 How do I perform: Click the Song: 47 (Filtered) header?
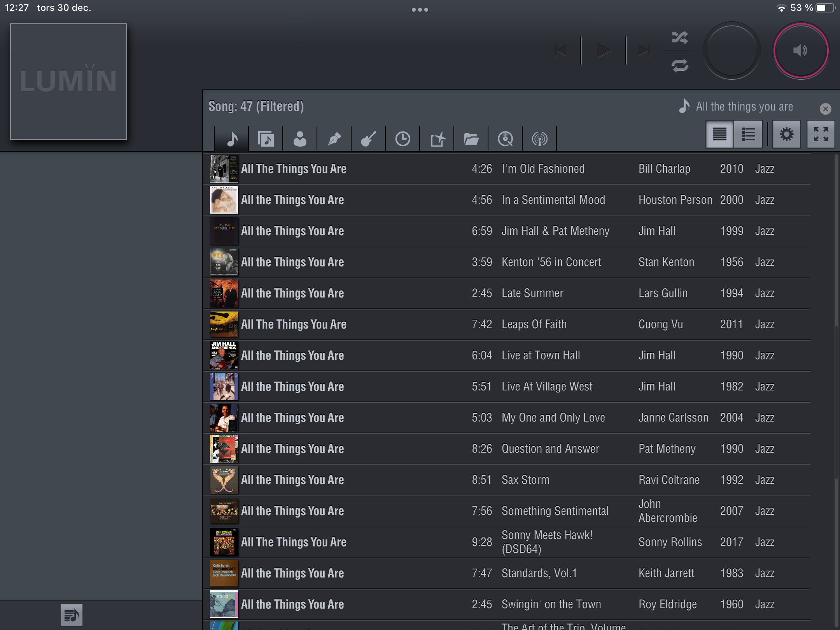256,106
